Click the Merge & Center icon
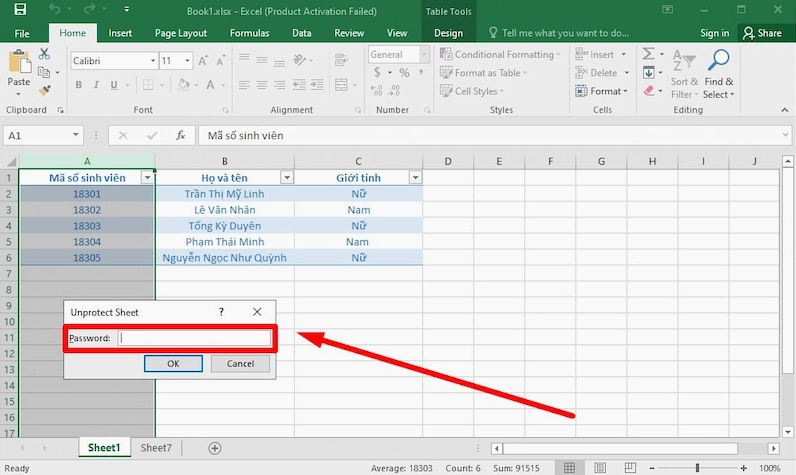Viewport: 796px width, 475px height. click(342, 85)
